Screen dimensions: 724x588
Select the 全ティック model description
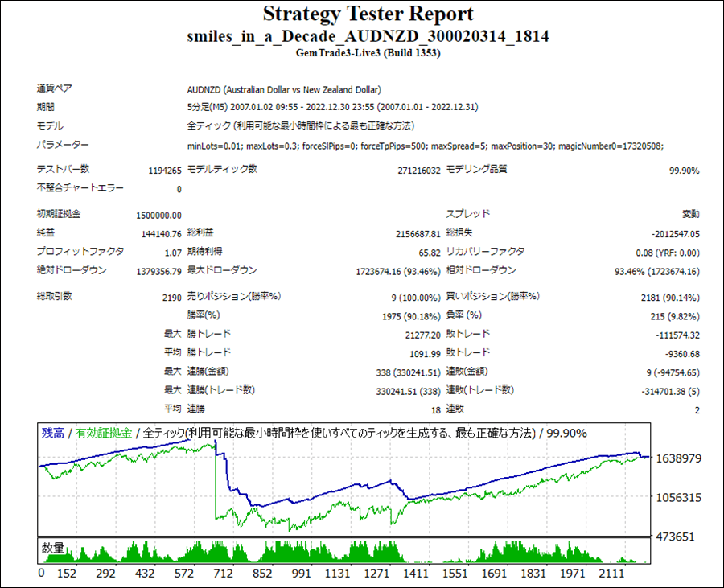pos(301,126)
